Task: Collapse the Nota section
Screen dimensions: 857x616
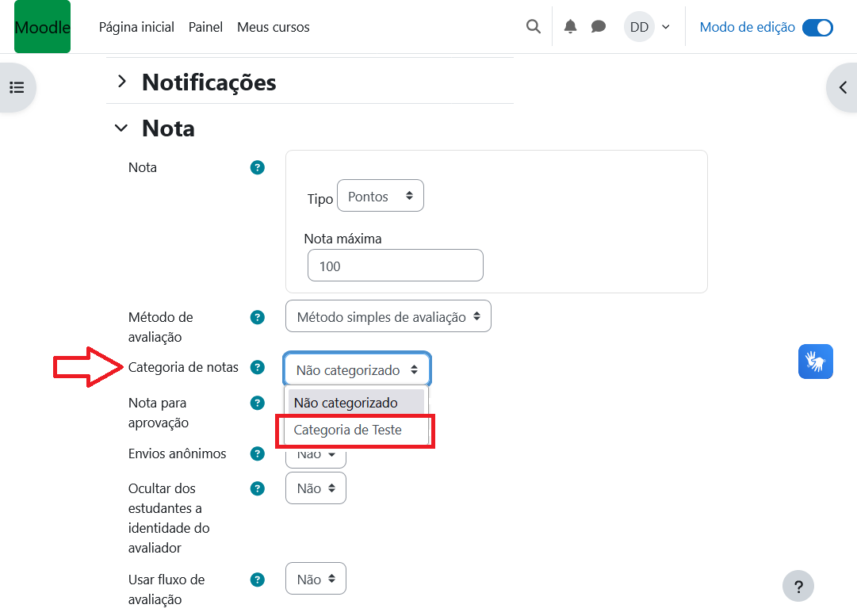Action: (x=121, y=128)
